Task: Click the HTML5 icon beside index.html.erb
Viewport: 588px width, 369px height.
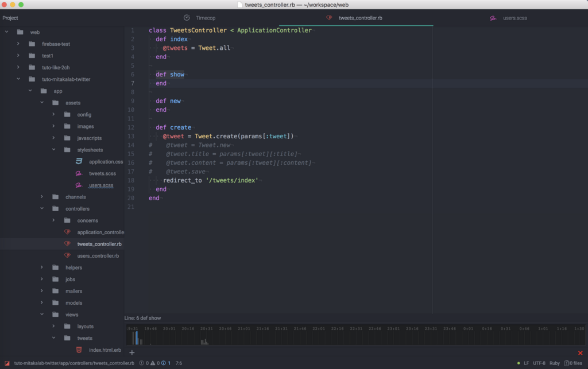Action: [x=79, y=349]
